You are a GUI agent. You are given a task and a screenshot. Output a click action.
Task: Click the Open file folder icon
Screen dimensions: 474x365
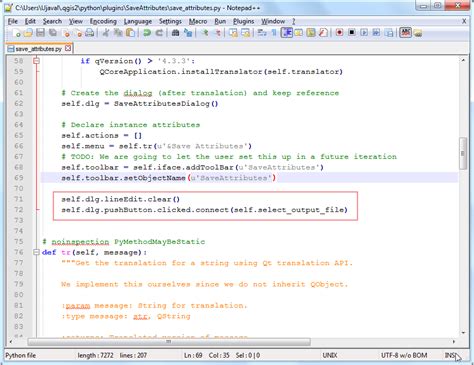[x=28, y=33]
